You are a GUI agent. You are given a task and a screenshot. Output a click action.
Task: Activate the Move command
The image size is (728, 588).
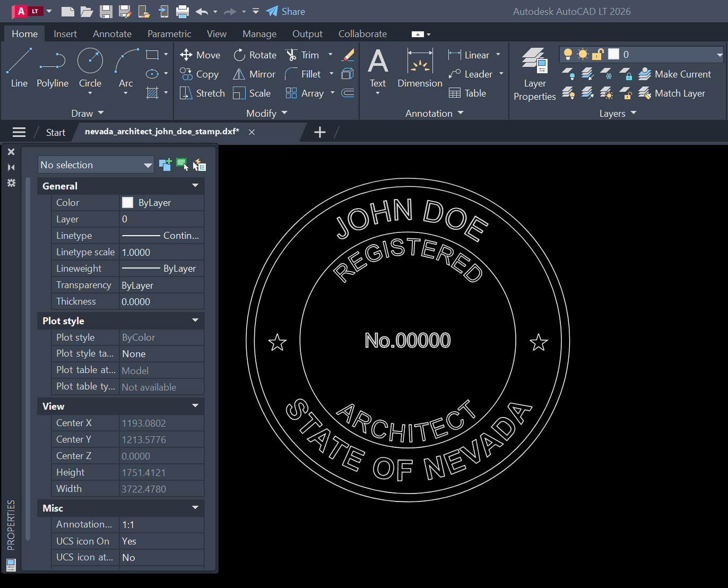click(x=200, y=55)
